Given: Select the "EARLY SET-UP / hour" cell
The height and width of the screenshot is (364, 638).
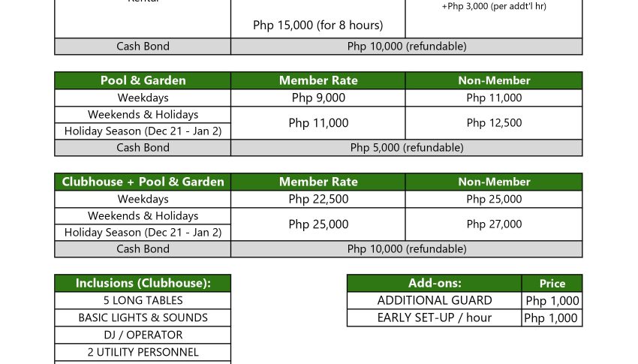Looking at the screenshot, I should click(x=435, y=317).
